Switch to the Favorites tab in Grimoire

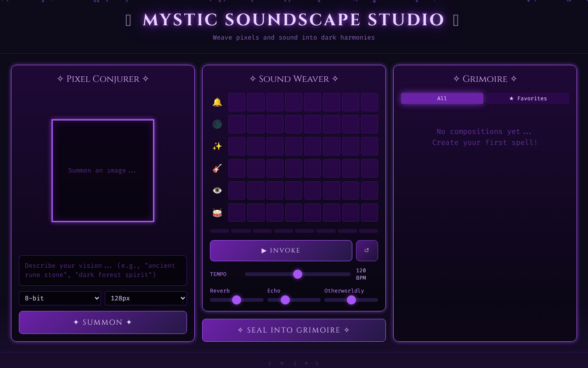[527, 98]
